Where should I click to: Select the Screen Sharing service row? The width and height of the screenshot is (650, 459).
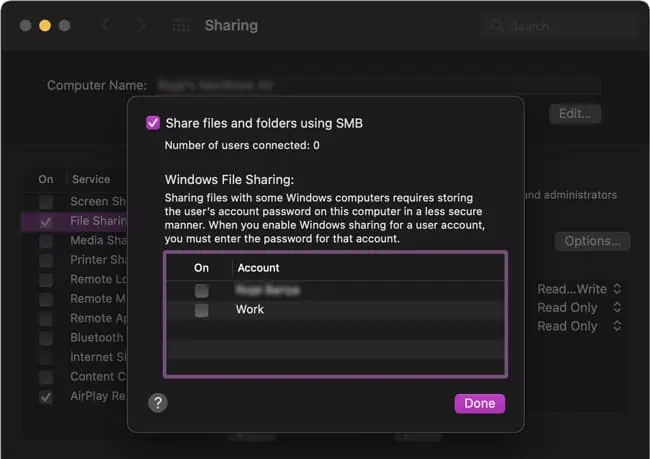75,202
